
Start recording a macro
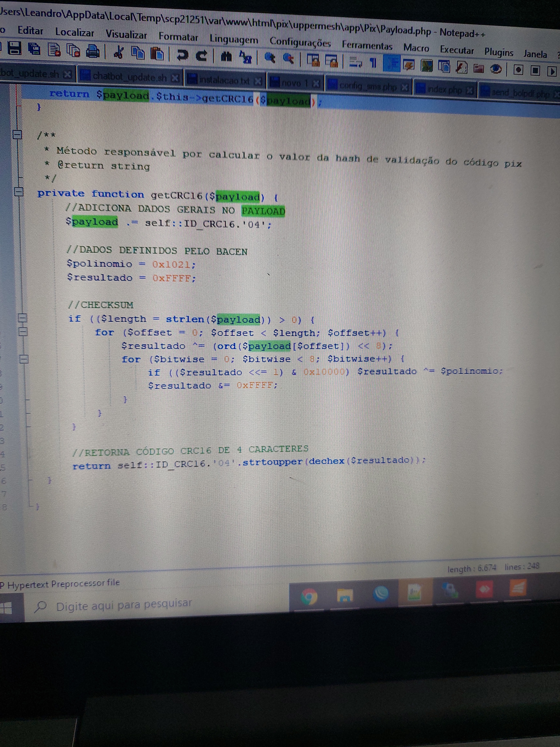pos(519,70)
